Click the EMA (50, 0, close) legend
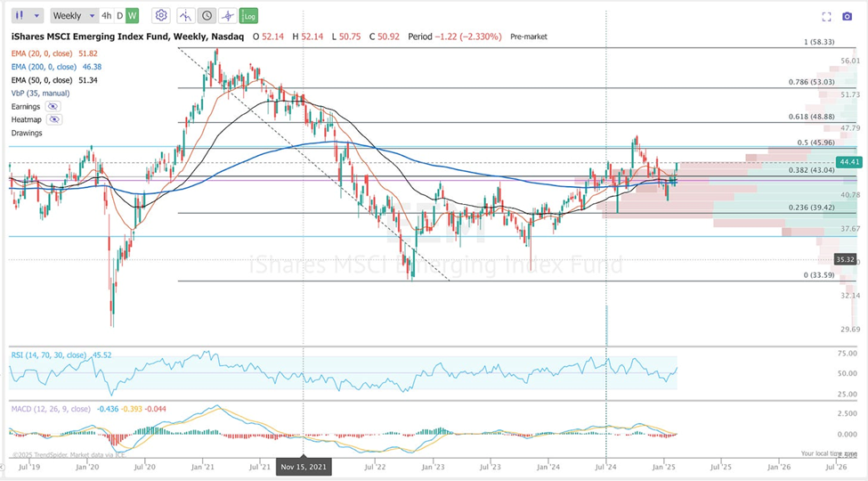This screenshot has width=868, height=481. [x=42, y=80]
